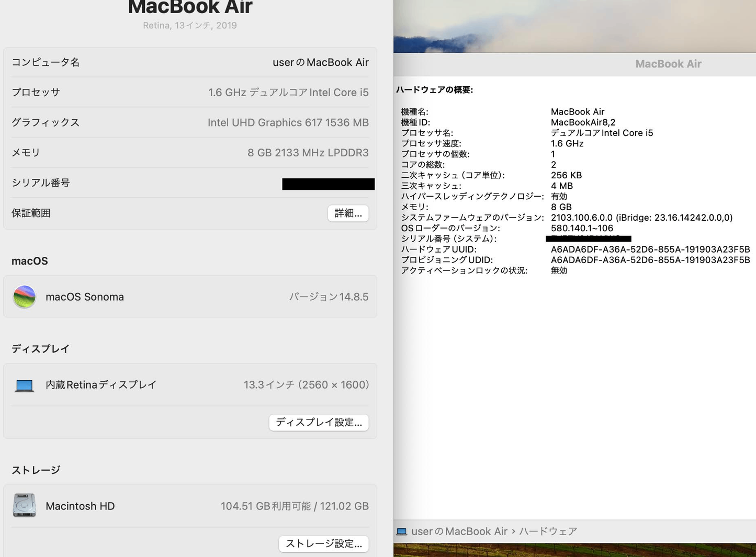Click バージョン14.8.5 text
The height and width of the screenshot is (557, 756).
pyautogui.click(x=329, y=297)
